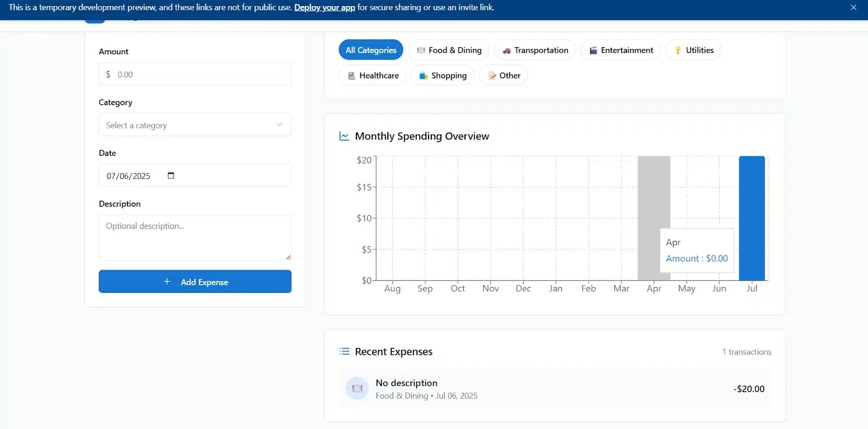Click the '$10' y-axis label
Screen dimensions: 868x429
pyautogui.click(x=364, y=218)
